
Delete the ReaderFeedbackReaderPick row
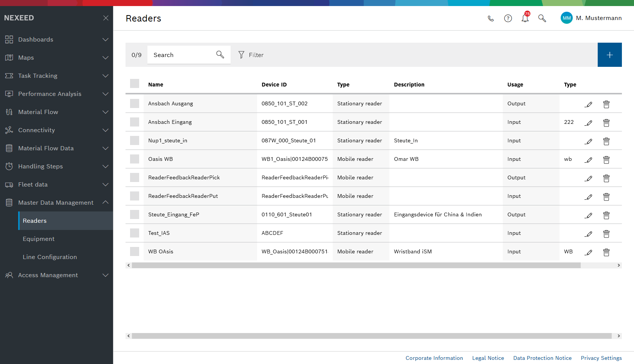click(x=606, y=178)
